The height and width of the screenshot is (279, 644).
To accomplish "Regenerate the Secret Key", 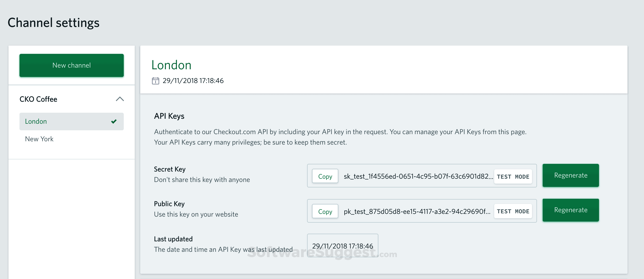I will (570, 175).
